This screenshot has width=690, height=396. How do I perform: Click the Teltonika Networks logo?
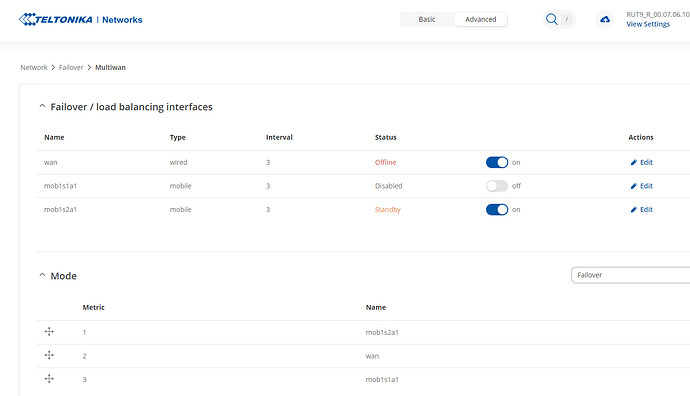pos(81,19)
